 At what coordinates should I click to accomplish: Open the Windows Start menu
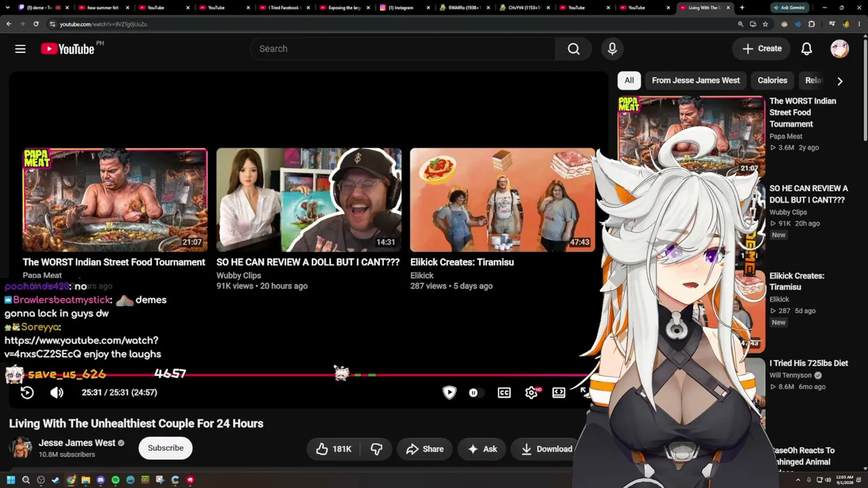coord(11,480)
